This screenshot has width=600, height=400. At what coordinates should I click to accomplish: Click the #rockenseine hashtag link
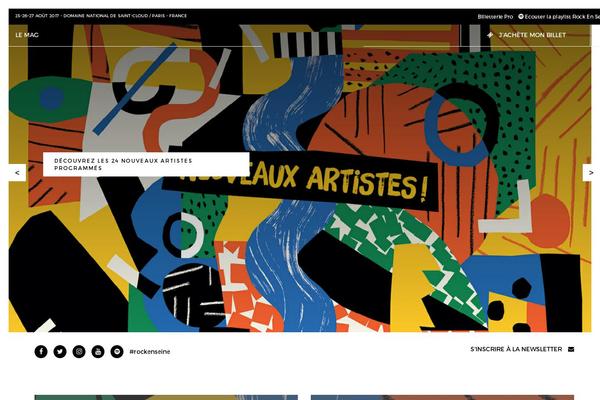click(150, 351)
